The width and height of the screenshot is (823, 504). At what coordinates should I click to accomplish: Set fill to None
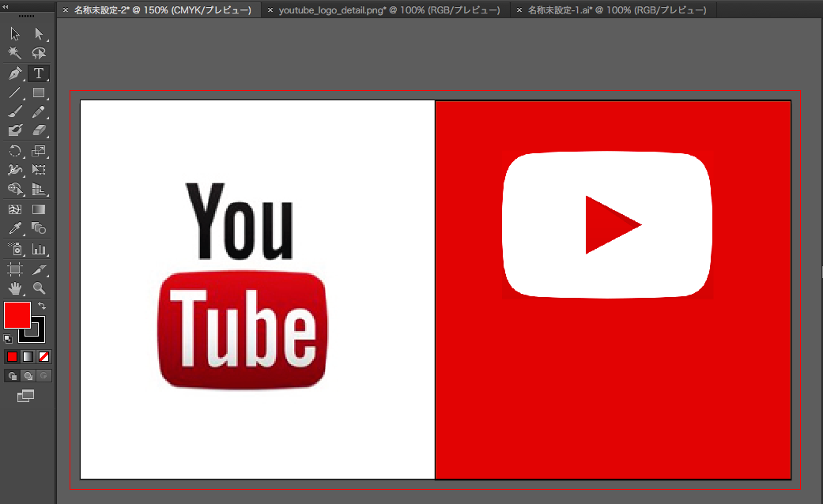coord(44,356)
